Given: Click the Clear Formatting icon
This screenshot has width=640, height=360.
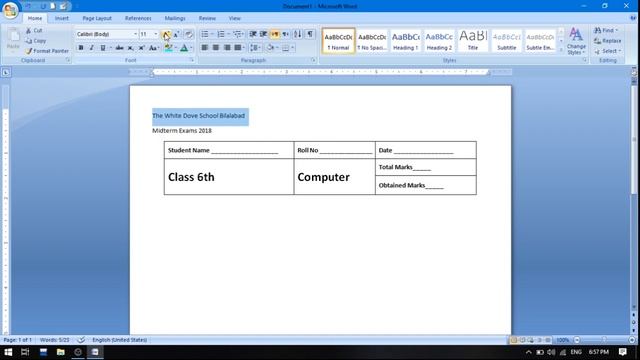Looking at the screenshot, I should click(x=189, y=34).
